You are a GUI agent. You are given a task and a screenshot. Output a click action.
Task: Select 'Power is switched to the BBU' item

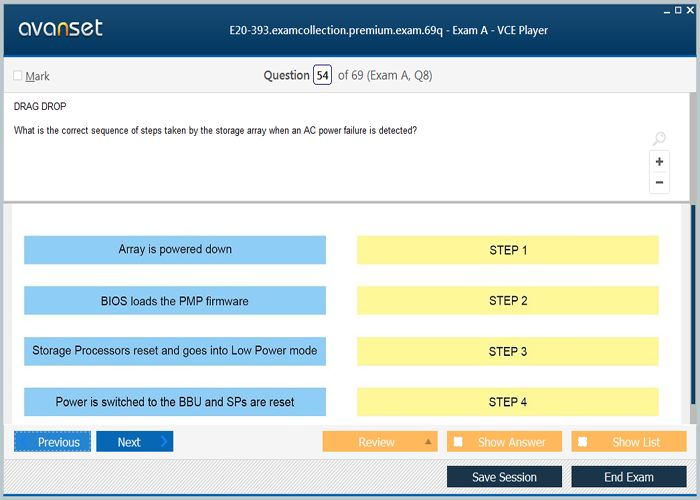coord(175,402)
